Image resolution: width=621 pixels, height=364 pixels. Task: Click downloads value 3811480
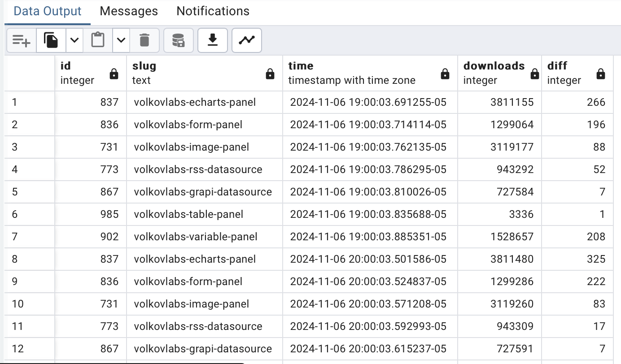tap(499, 259)
